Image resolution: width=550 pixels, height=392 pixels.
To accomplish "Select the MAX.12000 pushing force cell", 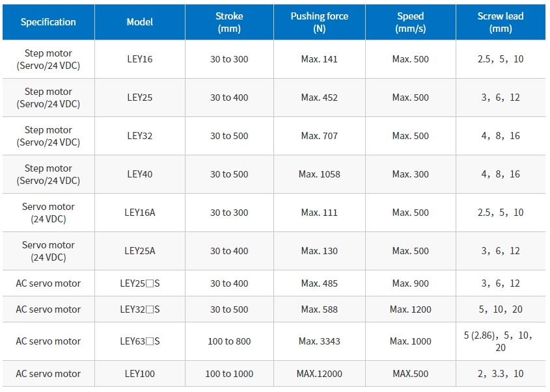I will 320,374.
